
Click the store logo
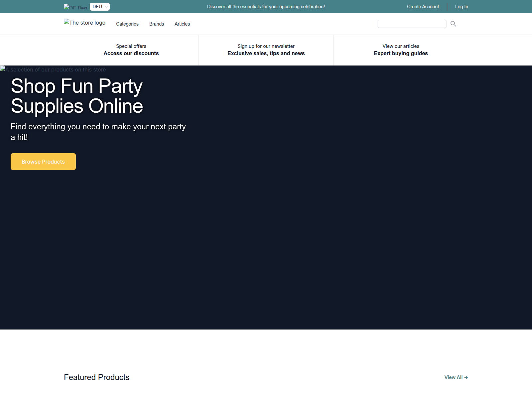(x=84, y=23)
